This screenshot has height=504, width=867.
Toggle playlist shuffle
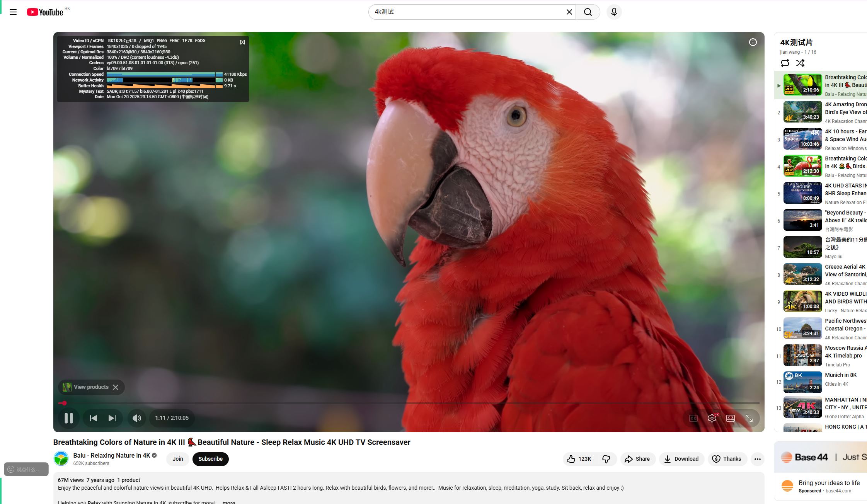point(800,63)
